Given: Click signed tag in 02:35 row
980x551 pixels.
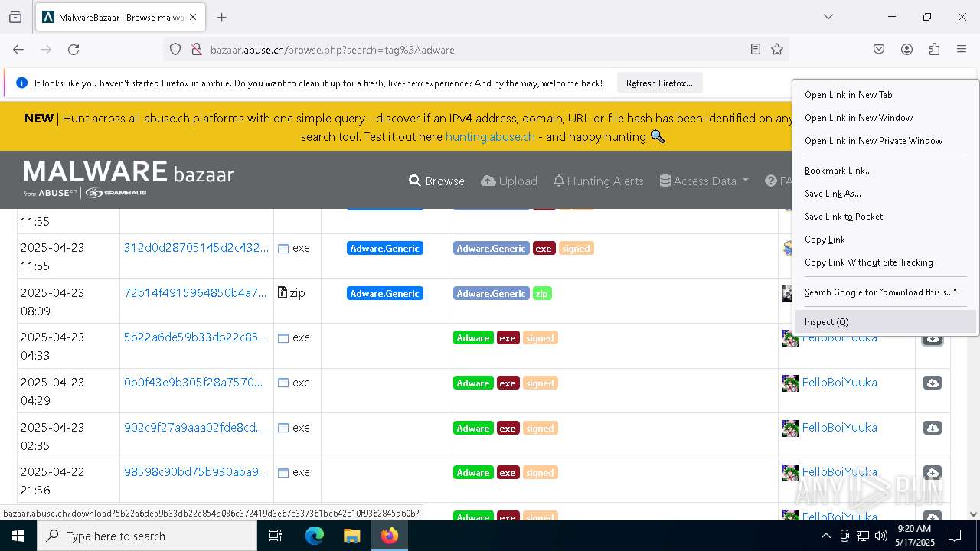Looking at the screenshot, I should [x=541, y=429].
